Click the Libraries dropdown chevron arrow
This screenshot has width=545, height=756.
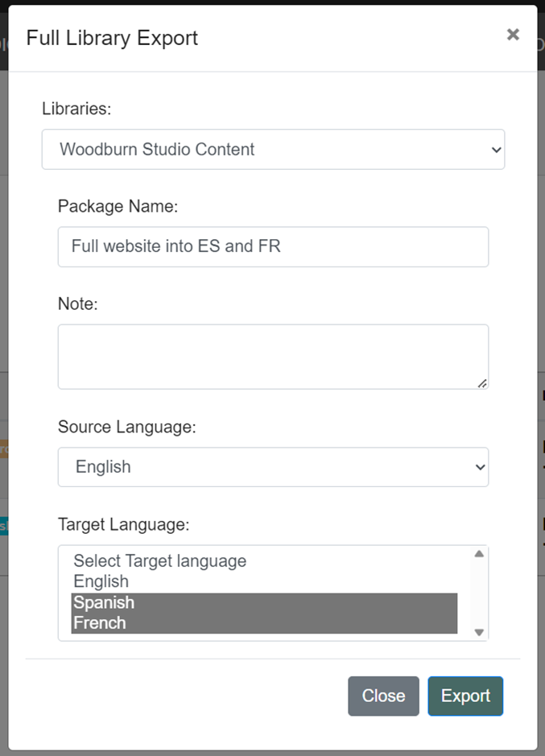496,149
